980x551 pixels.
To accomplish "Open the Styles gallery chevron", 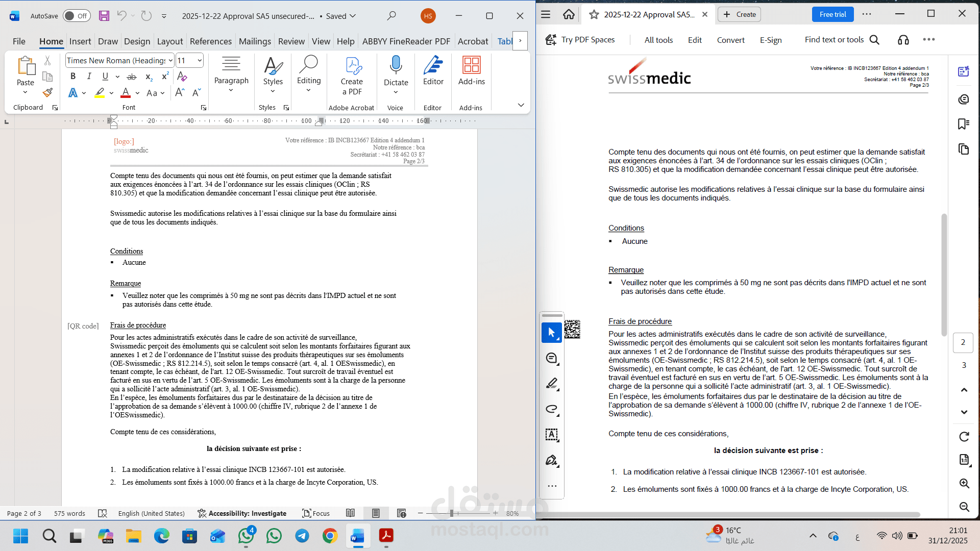I will 273,90.
